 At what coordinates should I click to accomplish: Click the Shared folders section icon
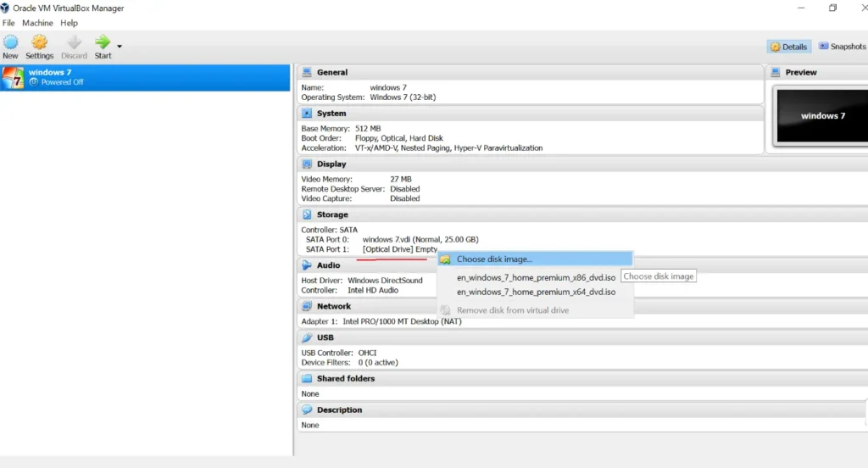coord(307,378)
